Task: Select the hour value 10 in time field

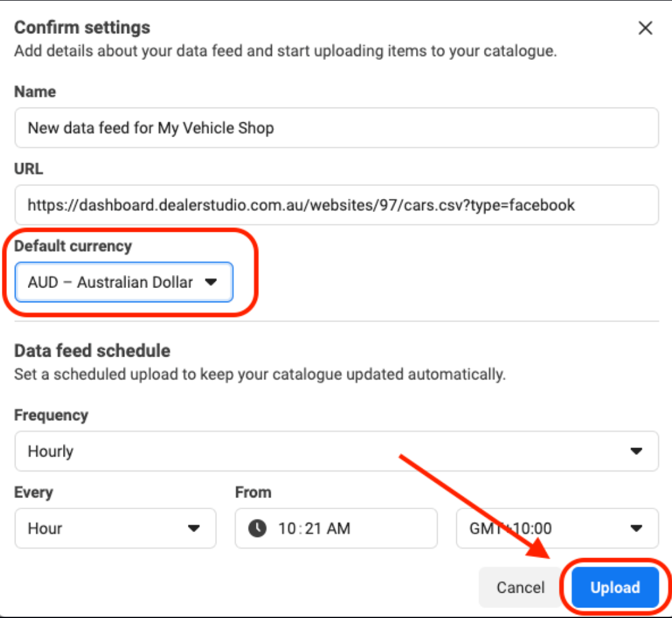Action: pos(287,528)
